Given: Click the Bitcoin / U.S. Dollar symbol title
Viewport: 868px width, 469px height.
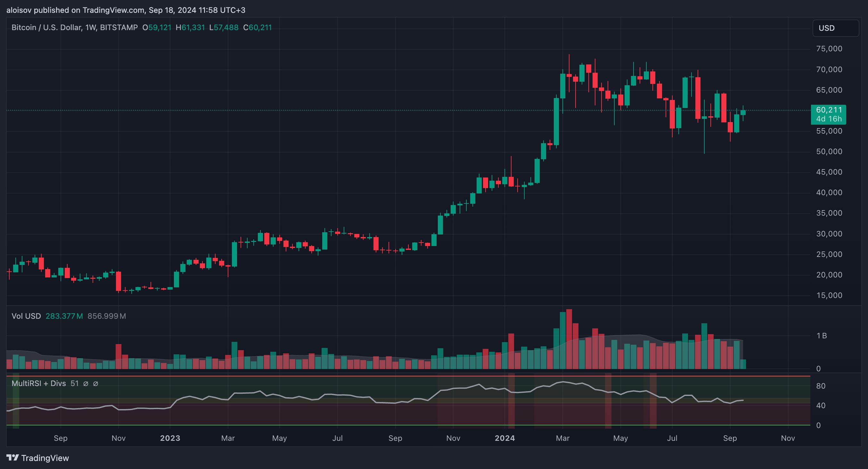Looking at the screenshot, I should (x=46, y=27).
